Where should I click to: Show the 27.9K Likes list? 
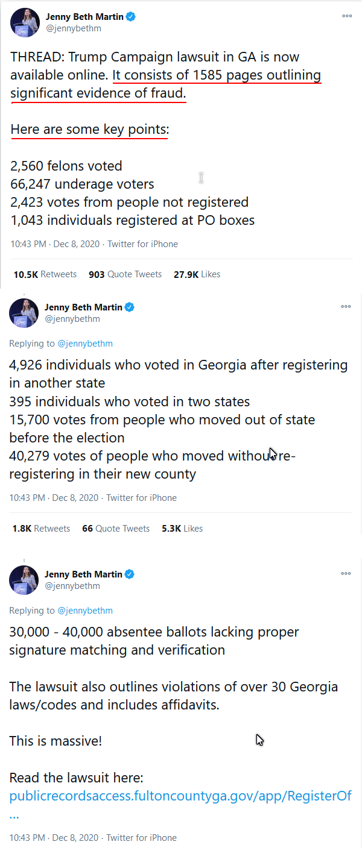[197, 274]
